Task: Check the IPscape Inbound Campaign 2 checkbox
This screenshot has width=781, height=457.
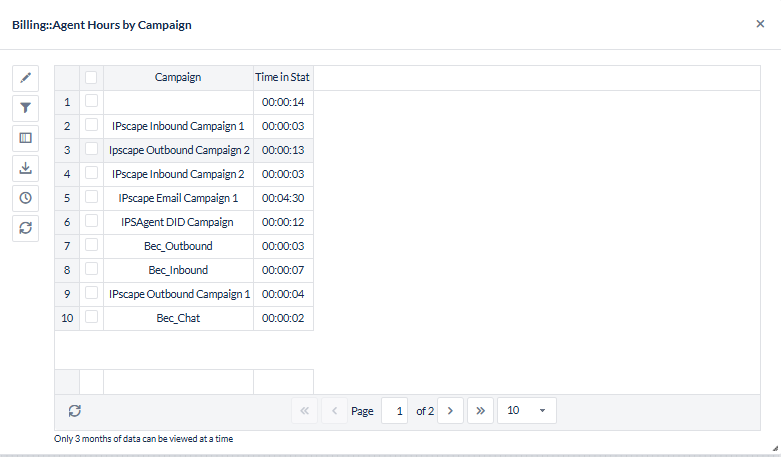Action: tap(91, 173)
